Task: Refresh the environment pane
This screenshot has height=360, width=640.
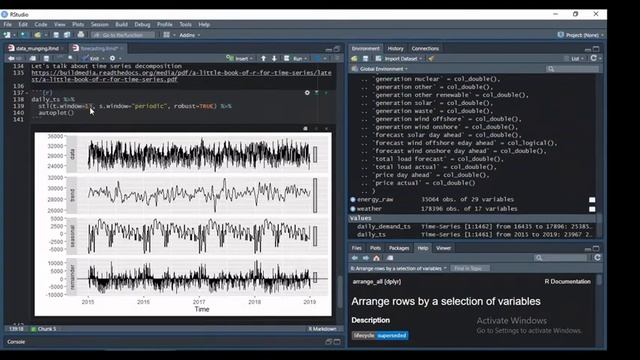Action: [593, 59]
